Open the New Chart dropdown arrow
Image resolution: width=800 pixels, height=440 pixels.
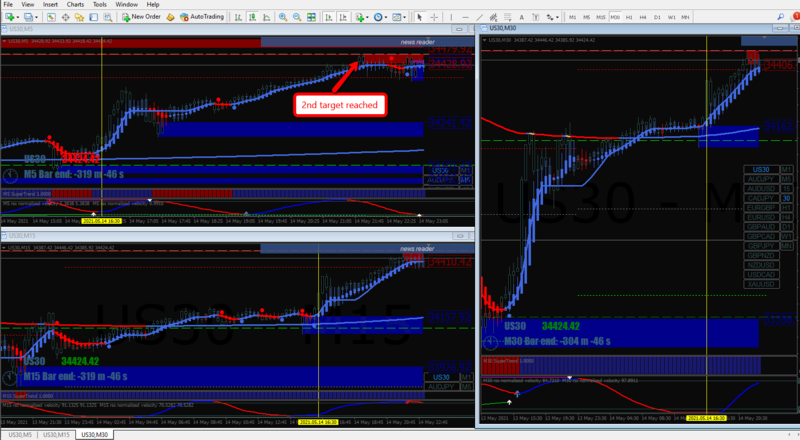coord(18,17)
